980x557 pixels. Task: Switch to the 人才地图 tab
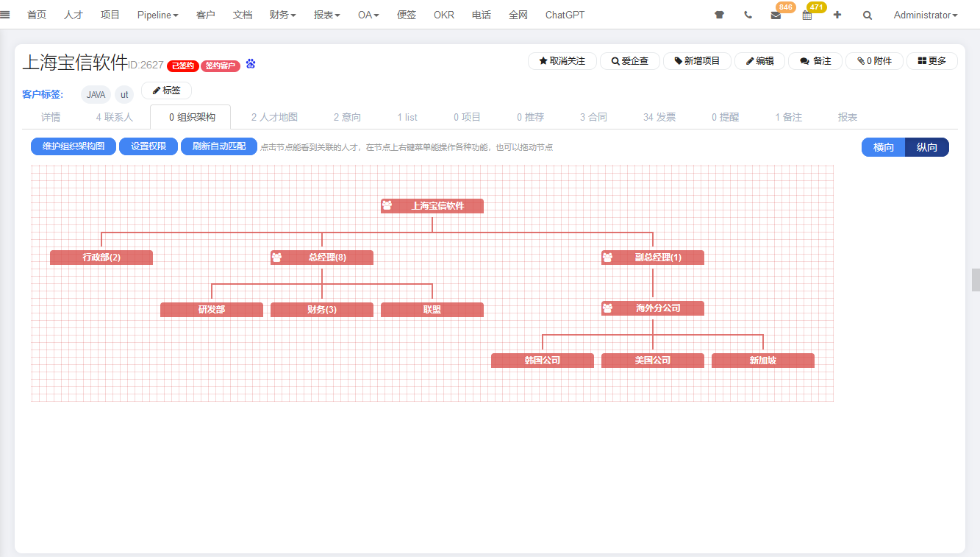[x=273, y=116]
